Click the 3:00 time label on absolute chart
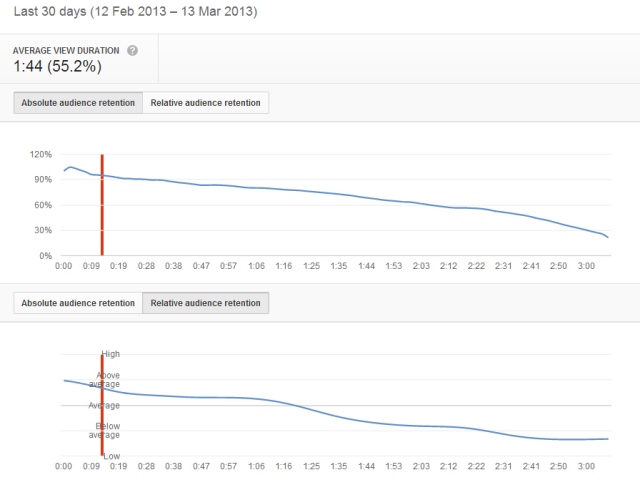This screenshot has height=480, width=640. (x=587, y=267)
